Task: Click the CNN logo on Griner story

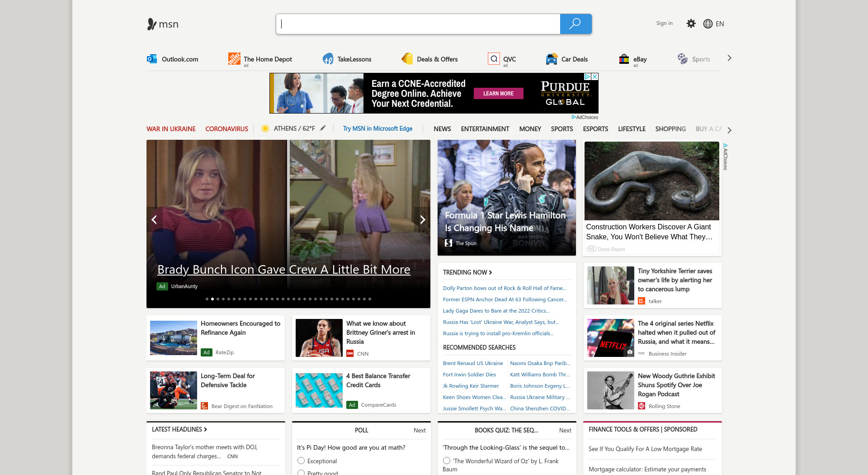Action: [x=350, y=353]
